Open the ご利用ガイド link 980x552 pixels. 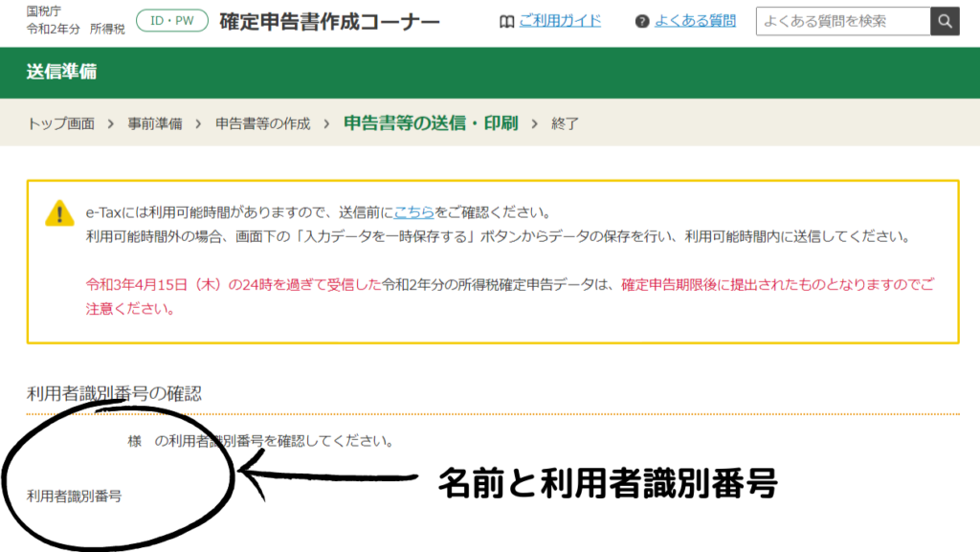point(560,21)
